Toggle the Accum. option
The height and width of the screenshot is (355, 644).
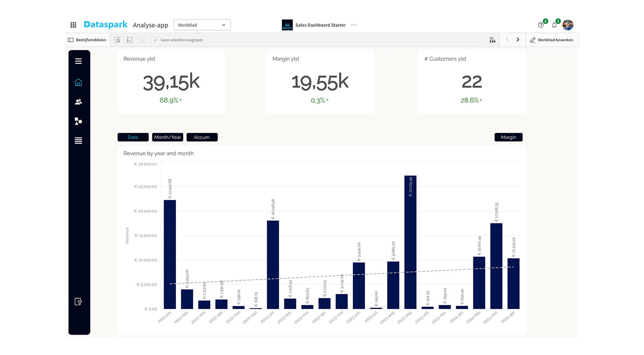click(x=202, y=137)
